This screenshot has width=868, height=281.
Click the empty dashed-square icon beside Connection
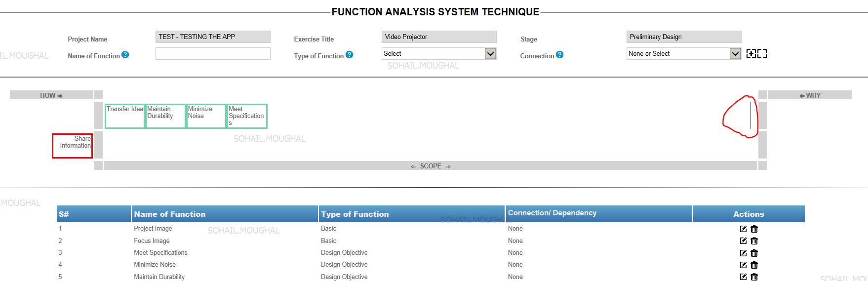762,54
